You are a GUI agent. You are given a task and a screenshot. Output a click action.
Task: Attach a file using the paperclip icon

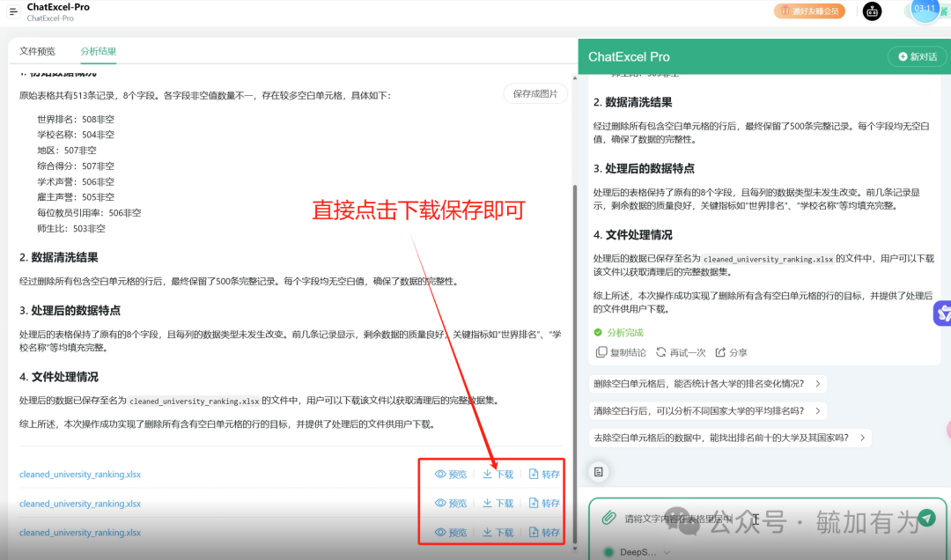point(608,518)
